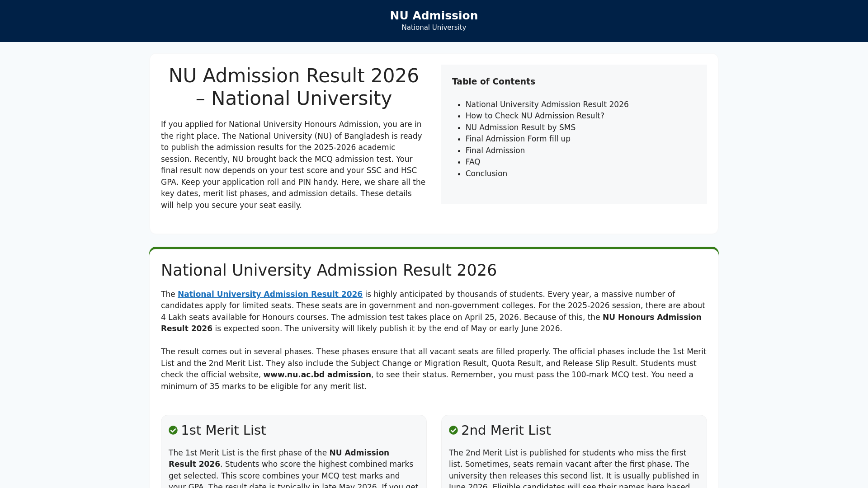Image resolution: width=868 pixels, height=488 pixels.
Task: Jump to 'NU Admission Result by SMS' section
Action: [x=520, y=127]
